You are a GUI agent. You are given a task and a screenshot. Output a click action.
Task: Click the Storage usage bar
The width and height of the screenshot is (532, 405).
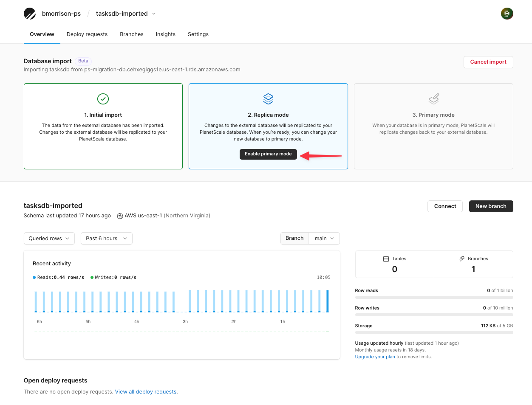(434, 332)
